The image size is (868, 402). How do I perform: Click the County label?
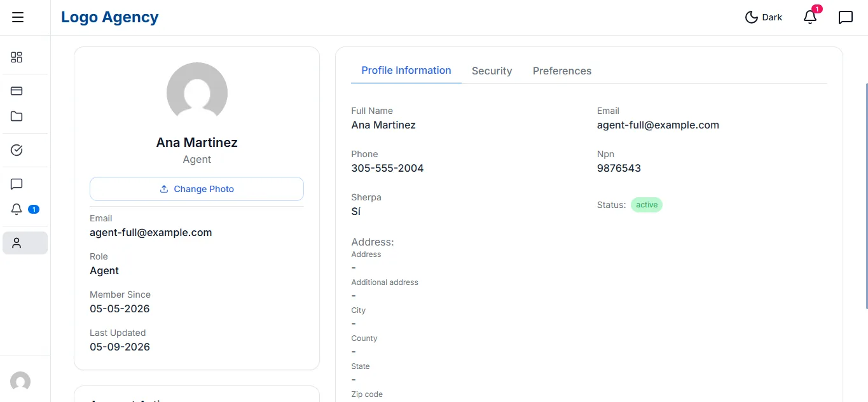(x=364, y=338)
